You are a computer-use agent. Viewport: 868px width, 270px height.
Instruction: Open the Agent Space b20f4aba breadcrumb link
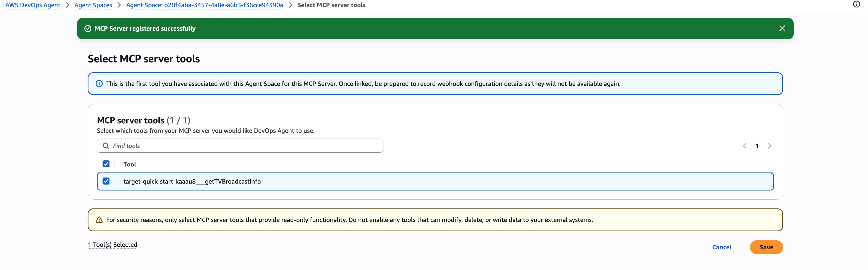point(204,5)
